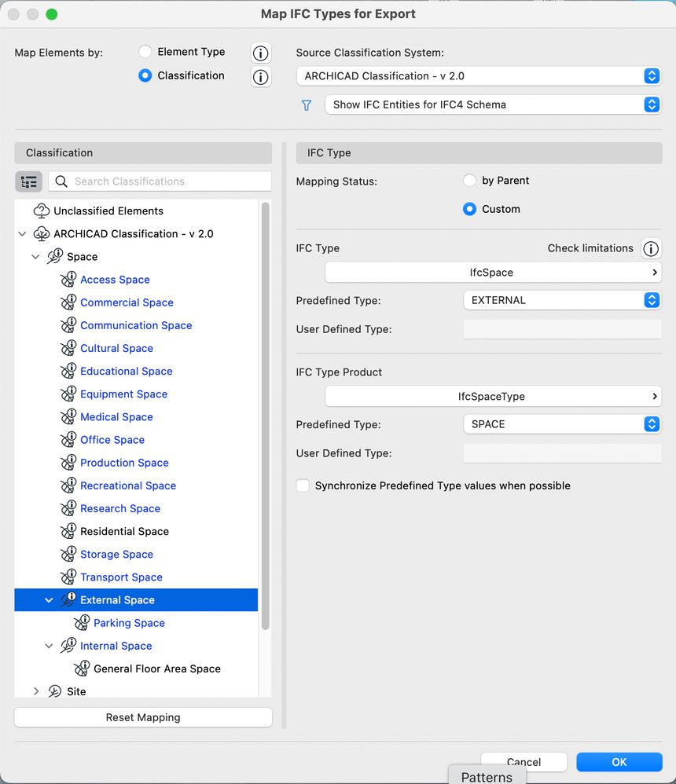Select Element Type mapping option
Screen dimensions: 676x784
(145, 52)
